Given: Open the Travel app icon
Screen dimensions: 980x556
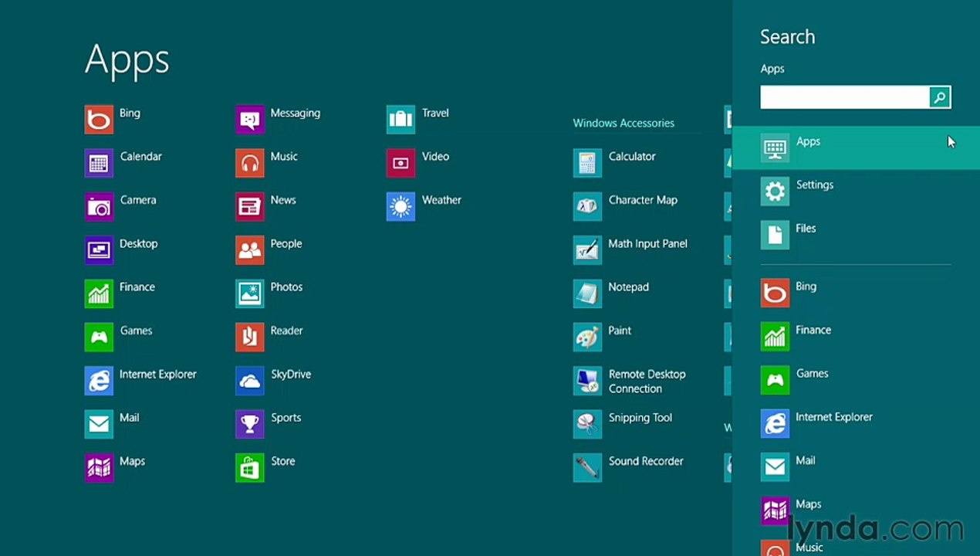Looking at the screenshot, I should (x=400, y=120).
